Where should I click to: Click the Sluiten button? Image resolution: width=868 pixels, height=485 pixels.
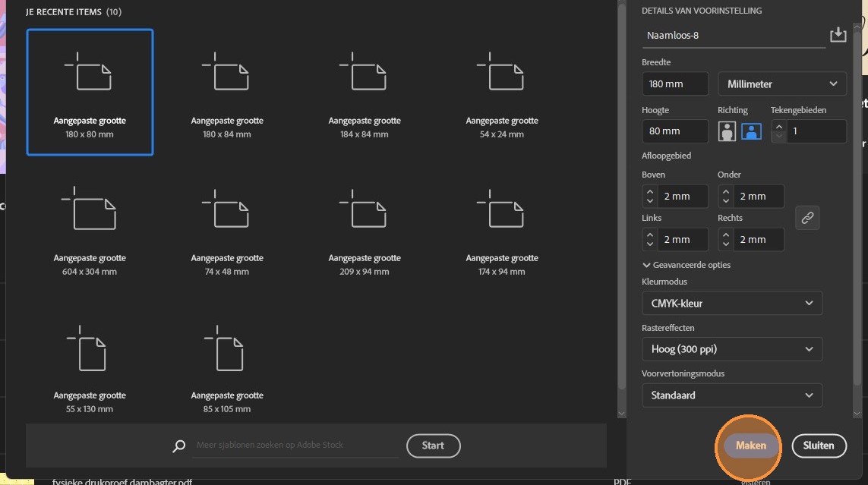[819, 446]
